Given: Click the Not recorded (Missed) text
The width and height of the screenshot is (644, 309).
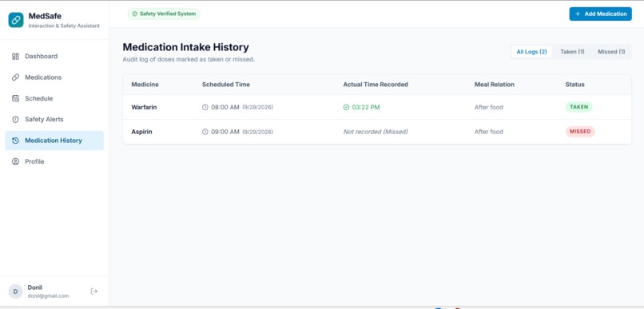Looking at the screenshot, I should click(376, 132).
